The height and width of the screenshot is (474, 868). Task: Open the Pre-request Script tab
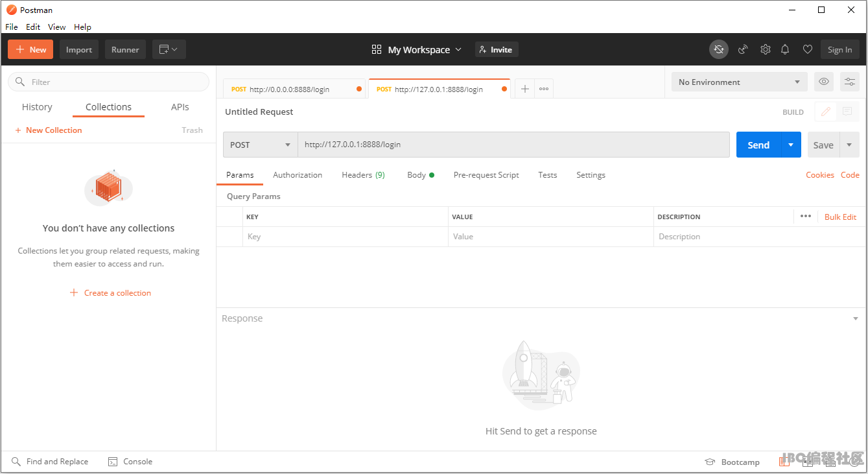pos(486,175)
